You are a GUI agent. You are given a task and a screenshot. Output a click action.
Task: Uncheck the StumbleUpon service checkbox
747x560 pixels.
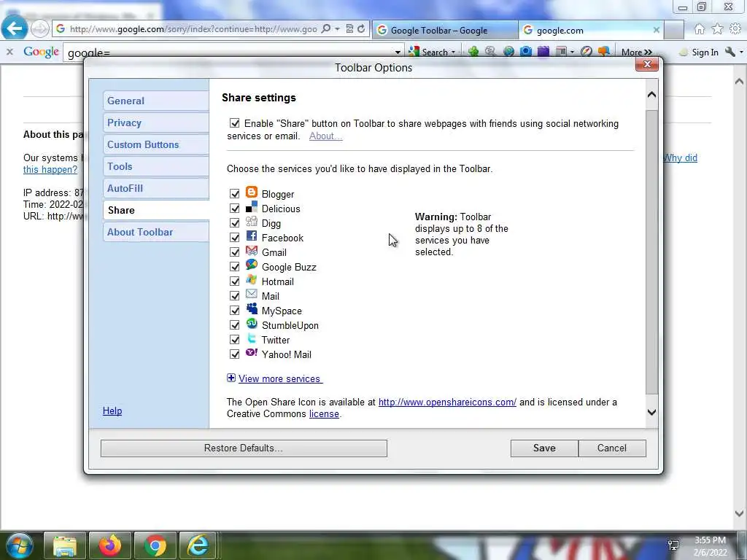[x=234, y=325]
